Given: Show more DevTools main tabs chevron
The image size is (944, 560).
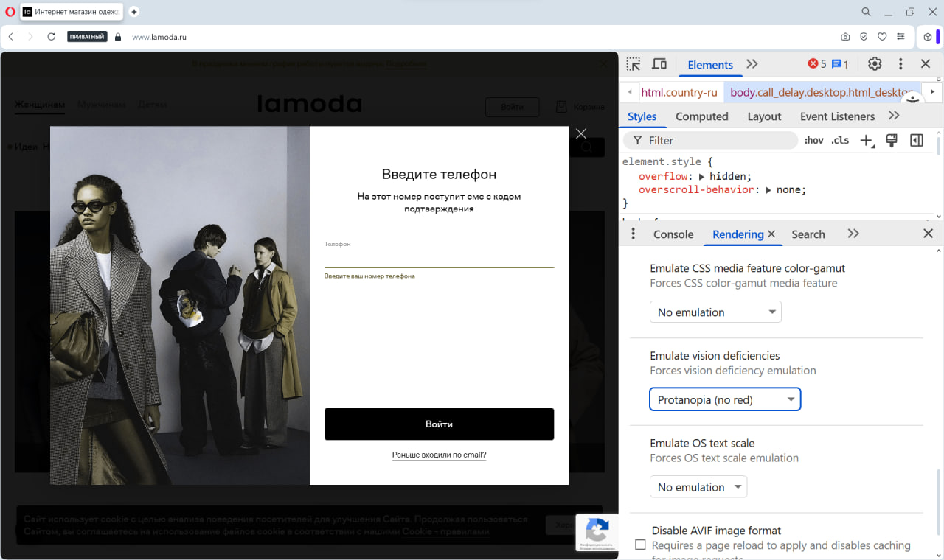Looking at the screenshot, I should (x=752, y=64).
